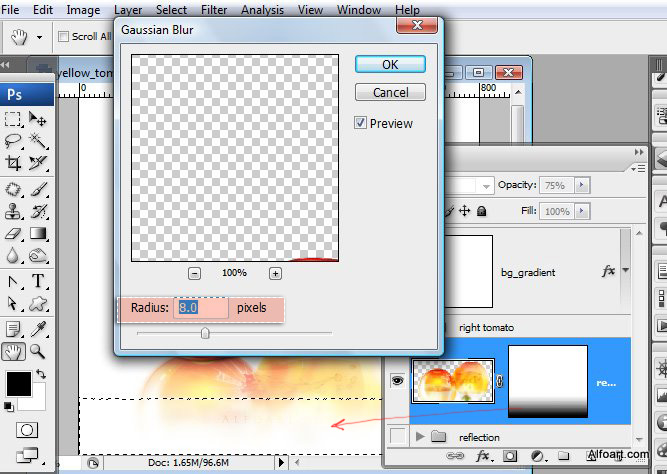Open the Fill slider dropdown arrow
667x474 pixels.
(581, 211)
